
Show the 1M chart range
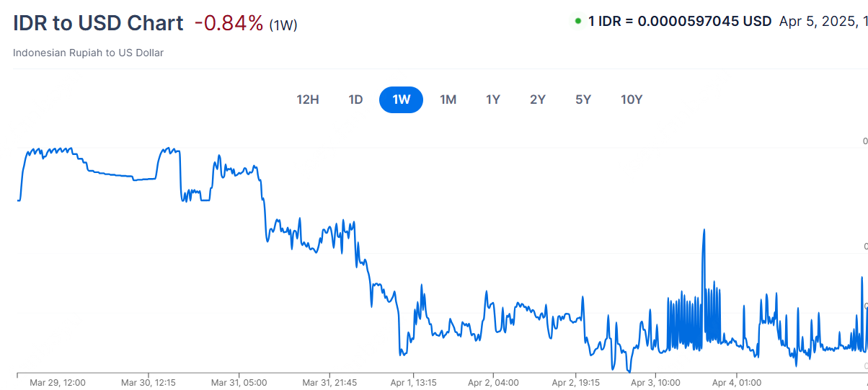[x=448, y=99]
